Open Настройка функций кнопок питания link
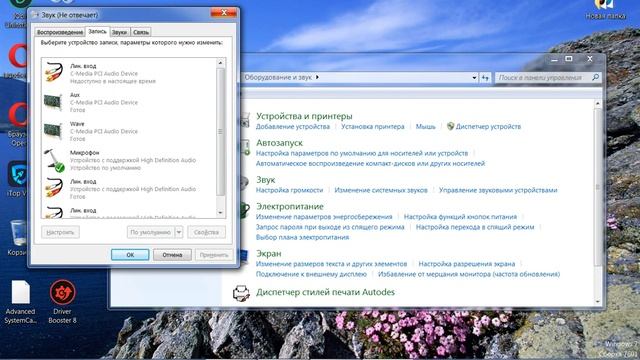Screen dimensions: 640x360 point(460,217)
